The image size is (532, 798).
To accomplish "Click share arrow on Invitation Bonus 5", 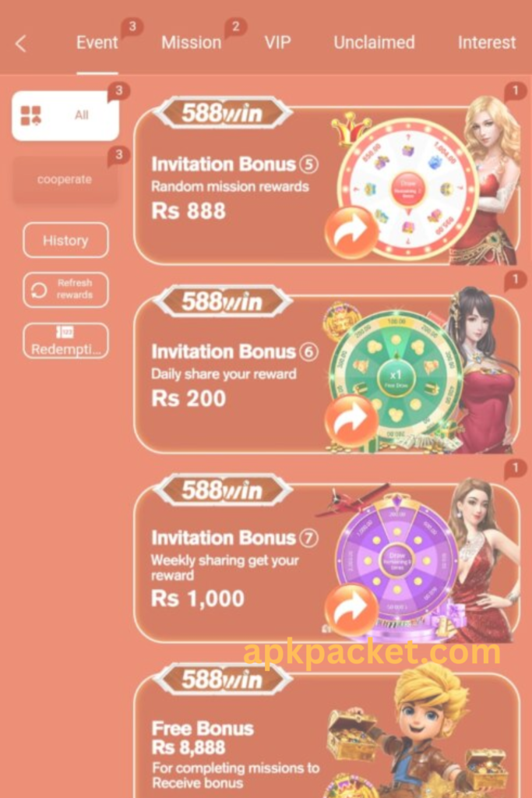I will (351, 232).
